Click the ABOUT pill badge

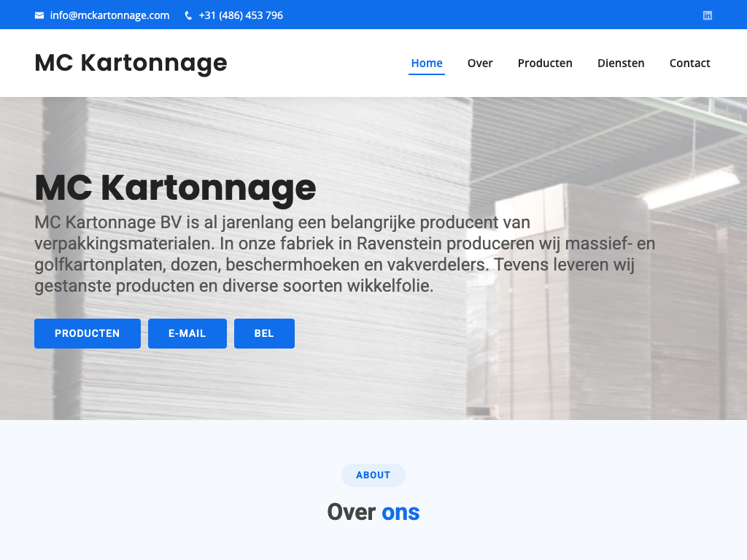[373, 475]
